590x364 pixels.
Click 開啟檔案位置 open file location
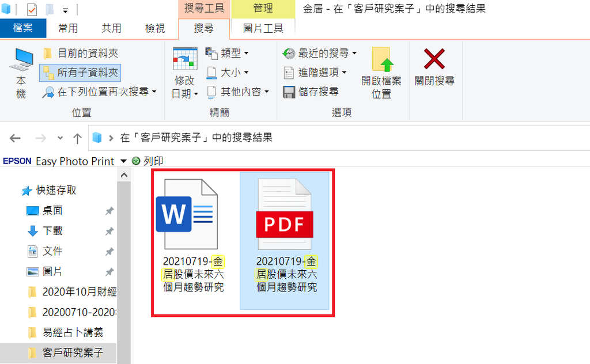381,73
